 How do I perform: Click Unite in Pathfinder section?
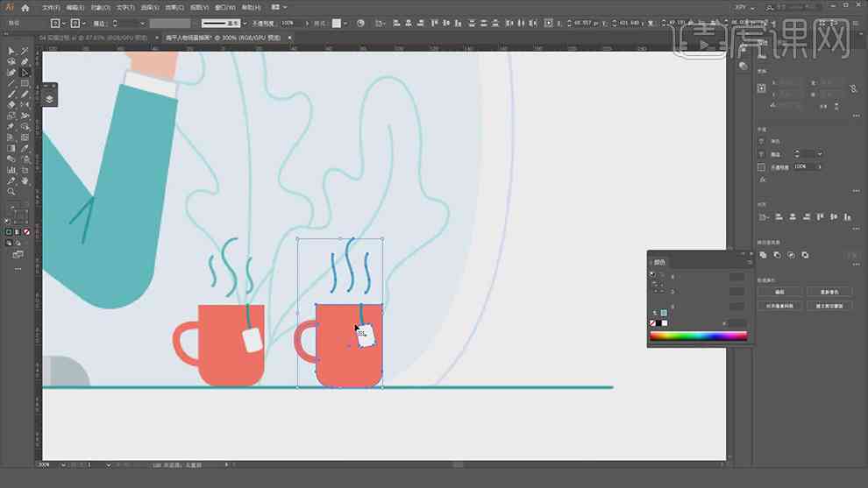(764, 255)
